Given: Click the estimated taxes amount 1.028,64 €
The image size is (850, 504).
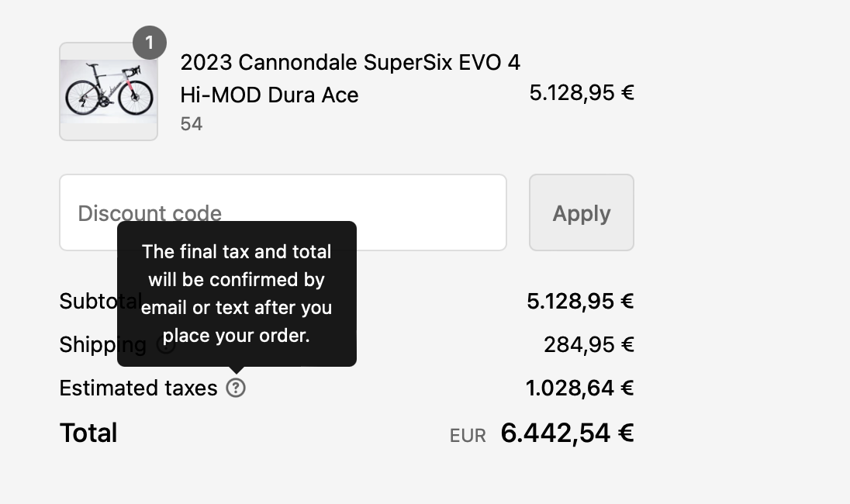Looking at the screenshot, I should point(579,388).
